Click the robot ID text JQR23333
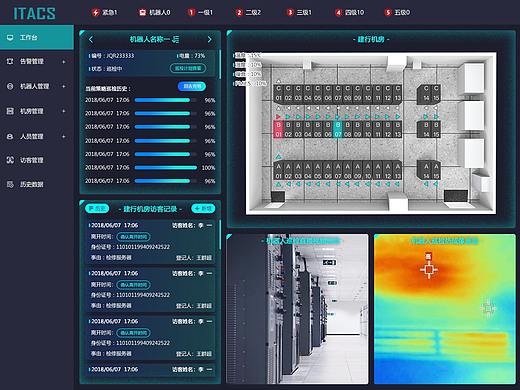The height and width of the screenshot is (390, 520). 120,56
